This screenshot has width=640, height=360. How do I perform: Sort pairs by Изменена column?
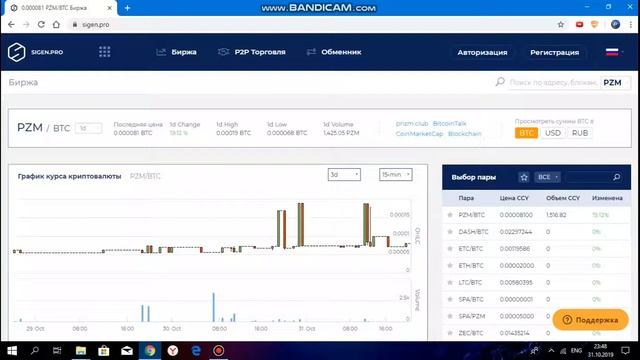(607, 198)
